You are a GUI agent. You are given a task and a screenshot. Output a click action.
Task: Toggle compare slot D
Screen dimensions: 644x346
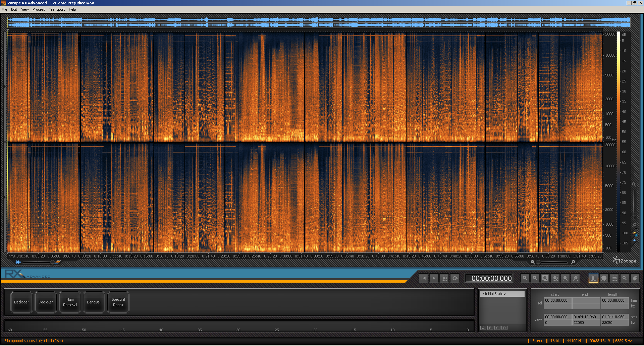pyautogui.click(x=504, y=328)
